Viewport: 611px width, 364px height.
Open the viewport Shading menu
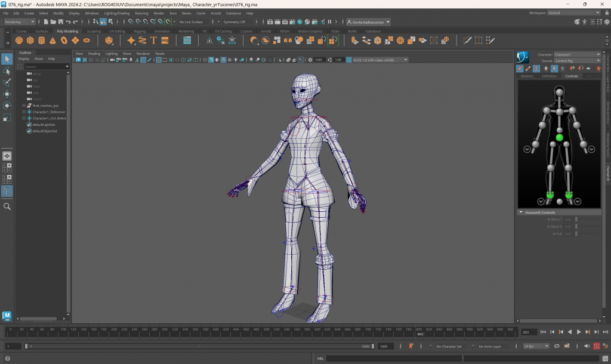coord(94,54)
